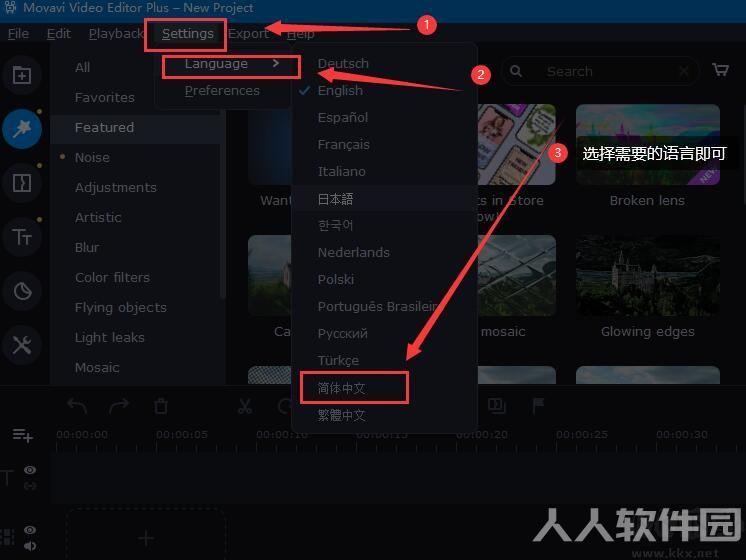Open the Transitions sidebar icon
The height and width of the screenshot is (560, 746).
point(22,183)
